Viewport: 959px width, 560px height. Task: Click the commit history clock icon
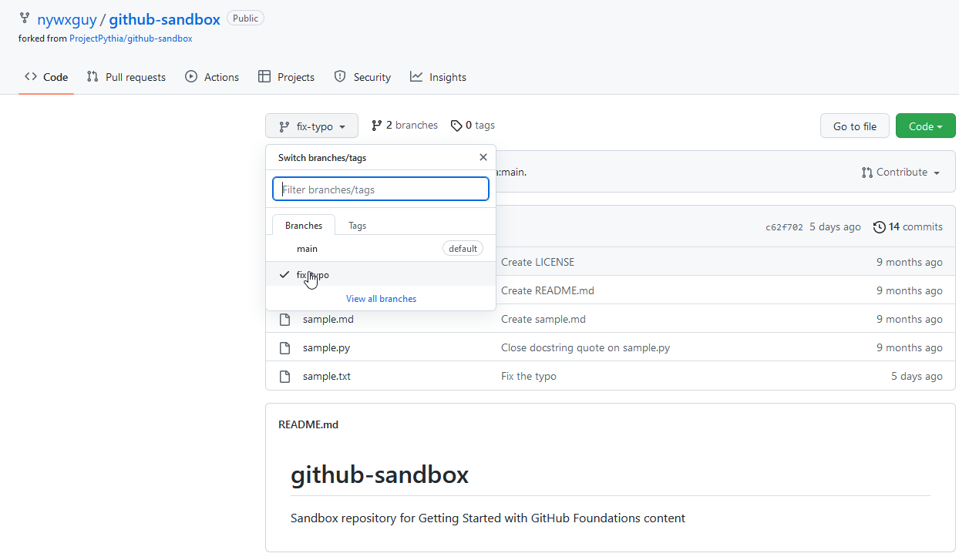[880, 226]
